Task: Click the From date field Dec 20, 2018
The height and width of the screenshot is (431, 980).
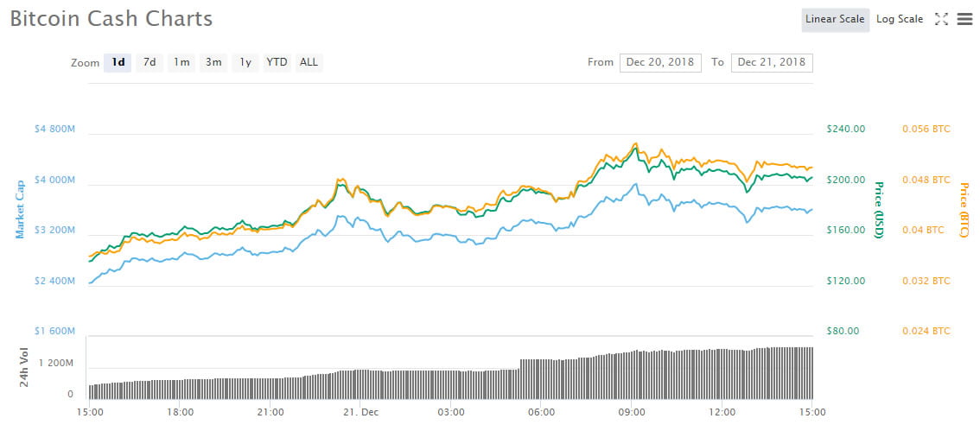Action: tap(660, 62)
